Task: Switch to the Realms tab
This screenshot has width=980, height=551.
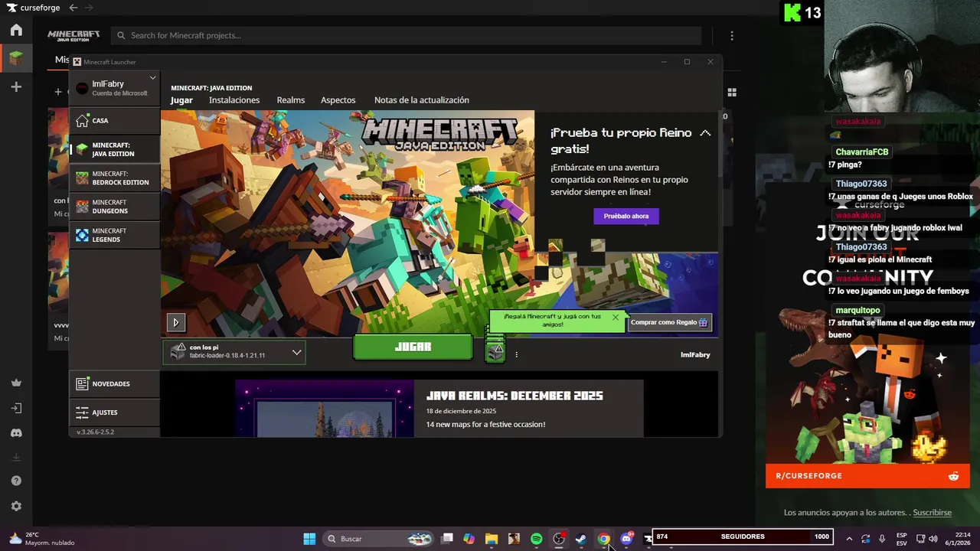Action: click(290, 100)
